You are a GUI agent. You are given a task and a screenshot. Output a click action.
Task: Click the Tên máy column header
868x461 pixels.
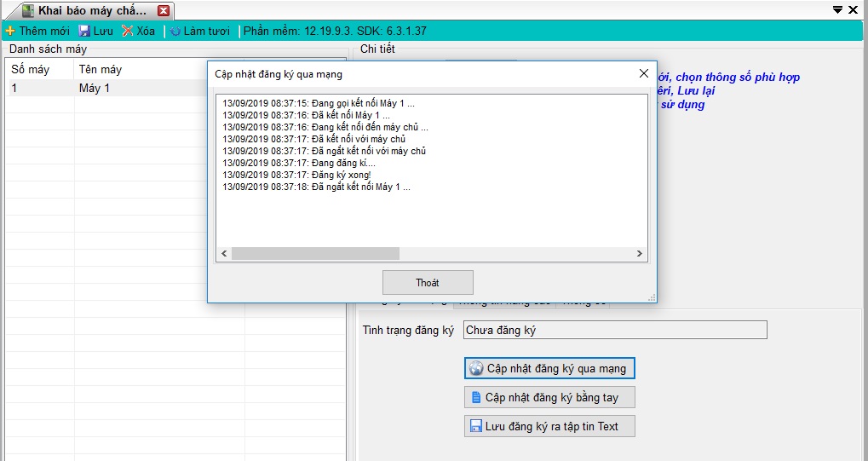(x=101, y=69)
